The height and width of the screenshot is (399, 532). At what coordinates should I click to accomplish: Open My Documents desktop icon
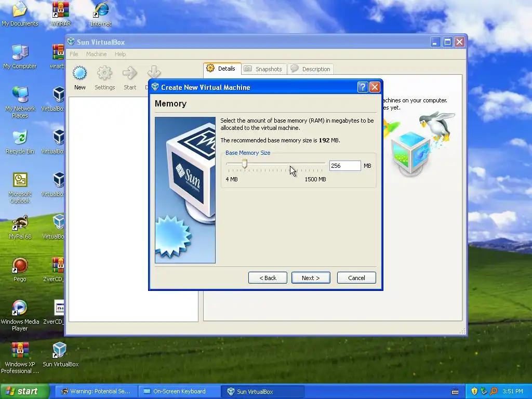tap(20, 14)
